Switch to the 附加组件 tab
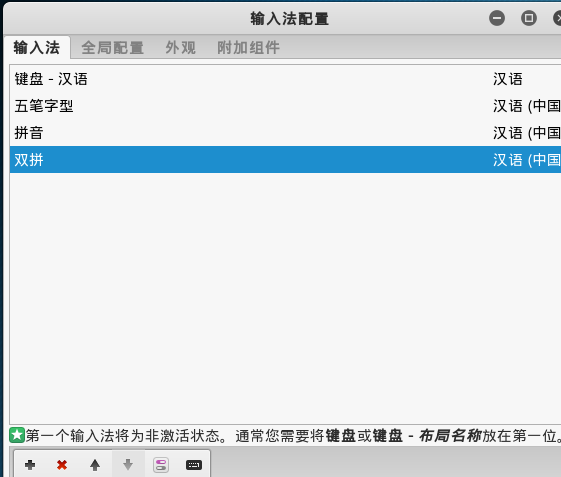This screenshot has width=561, height=477. coord(248,48)
